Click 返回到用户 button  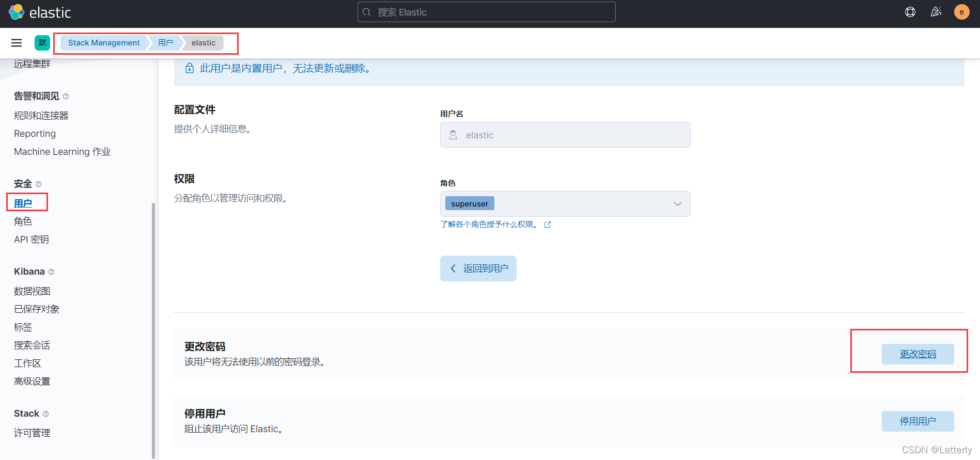[478, 268]
